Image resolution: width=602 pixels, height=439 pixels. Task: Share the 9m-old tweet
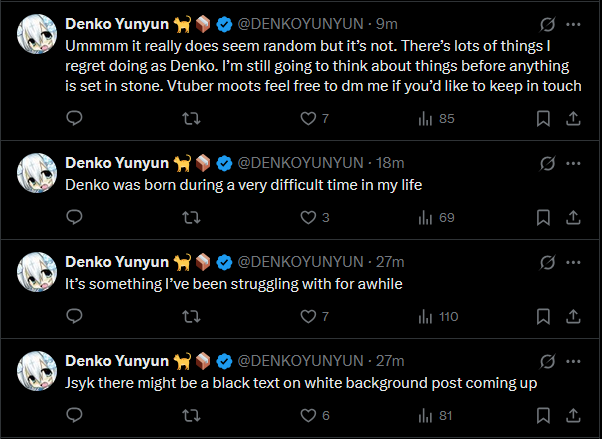[573, 119]
